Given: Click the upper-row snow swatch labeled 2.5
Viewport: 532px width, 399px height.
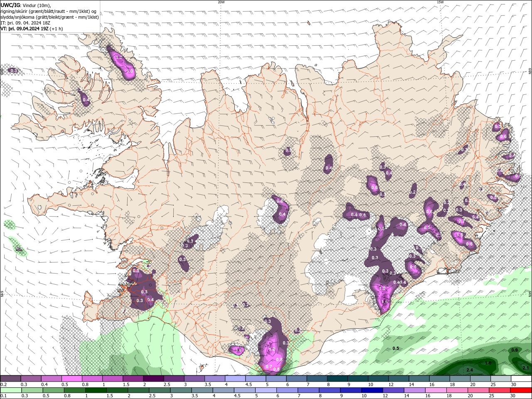Looking at the screenshot, I should [173, 379].
